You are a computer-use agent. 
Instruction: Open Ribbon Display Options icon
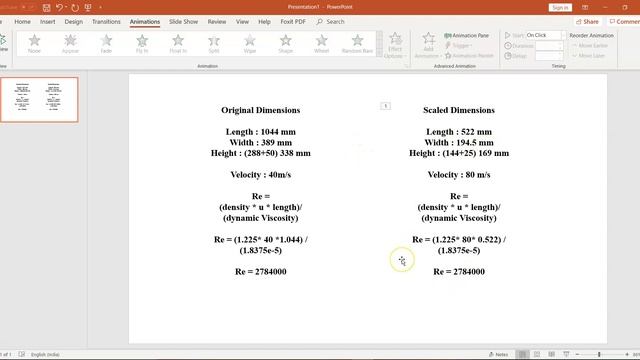point(585,7)
